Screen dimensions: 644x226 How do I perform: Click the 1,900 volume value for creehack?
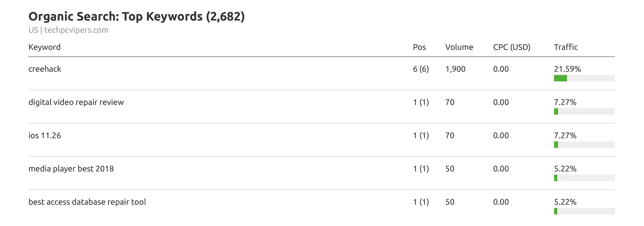pos(455,69)
